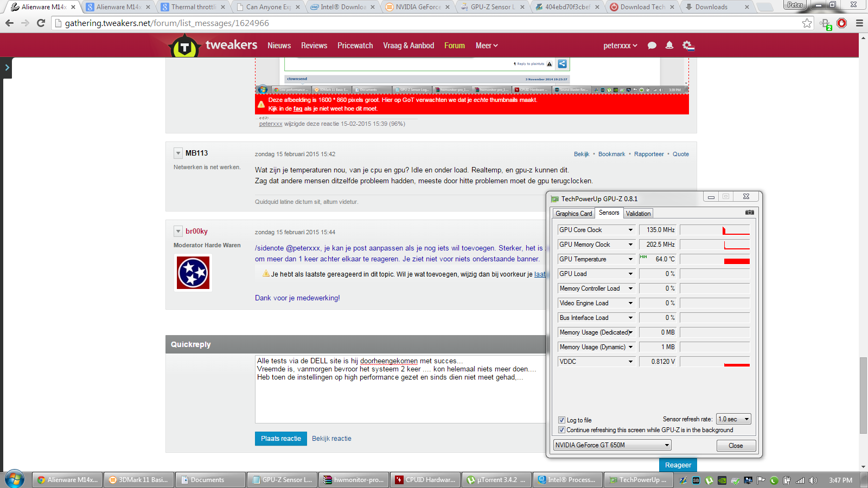The height and width of the screenshot is (488, 868).
Task: Click the Close button in GPU-Z
Action: pyautogui.click(x=736, y=446)
